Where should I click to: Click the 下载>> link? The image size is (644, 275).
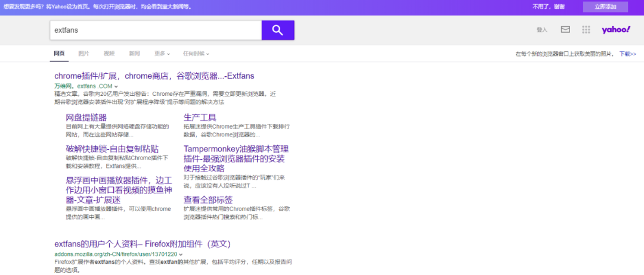(x=628, y=54)
